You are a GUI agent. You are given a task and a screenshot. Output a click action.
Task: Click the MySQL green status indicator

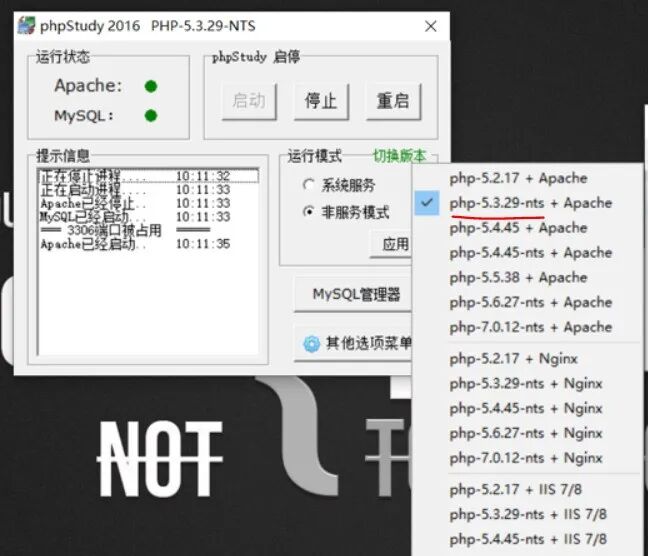(151, 115)
